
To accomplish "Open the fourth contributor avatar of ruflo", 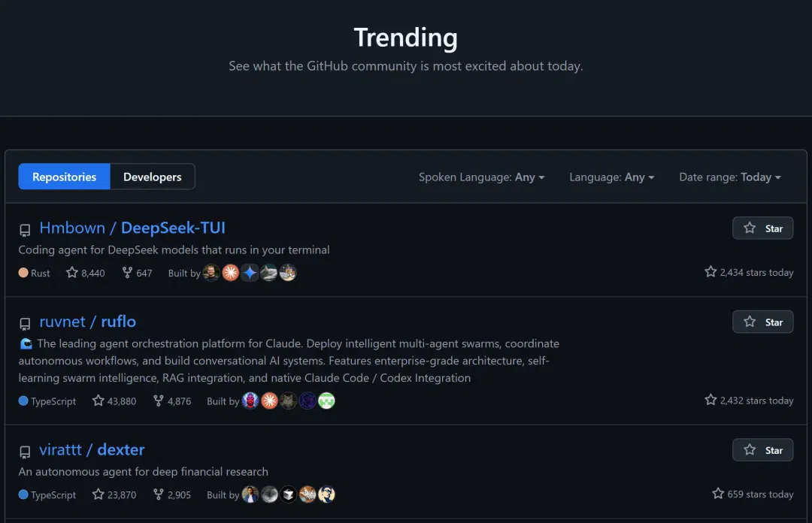I will [x=308, y=401].
